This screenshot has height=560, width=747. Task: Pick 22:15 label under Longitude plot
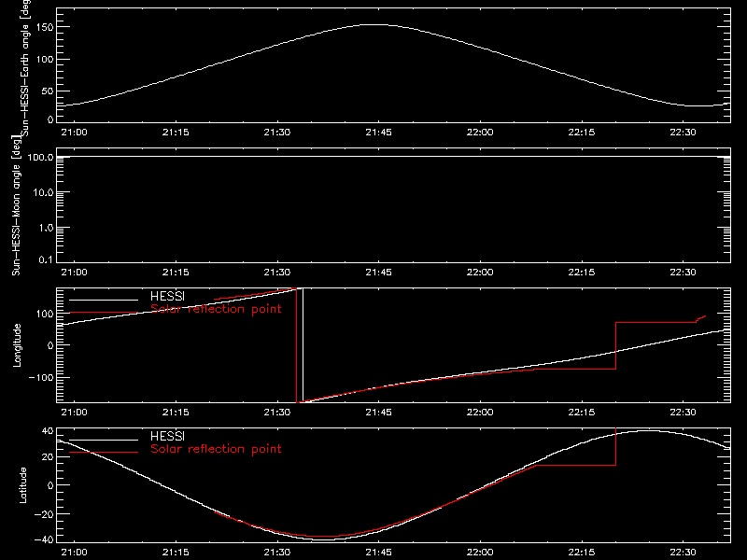pyautogui.click(x=582, y=413)
